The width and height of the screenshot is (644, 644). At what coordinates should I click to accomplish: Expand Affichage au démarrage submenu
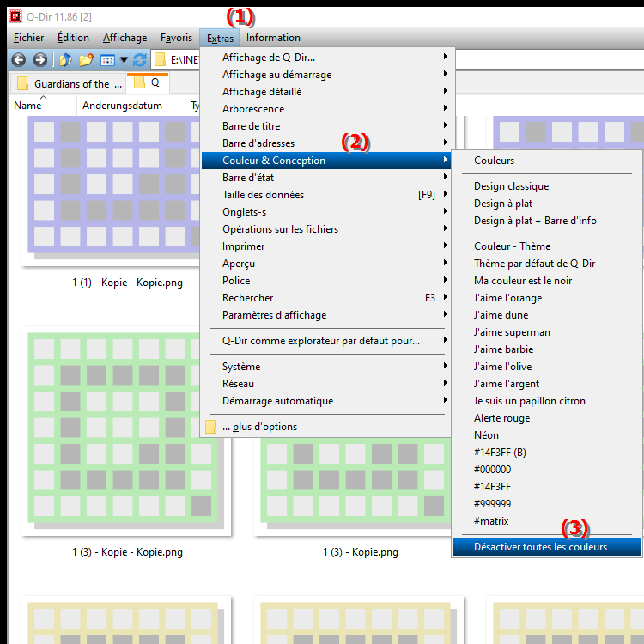coord(327,75)
